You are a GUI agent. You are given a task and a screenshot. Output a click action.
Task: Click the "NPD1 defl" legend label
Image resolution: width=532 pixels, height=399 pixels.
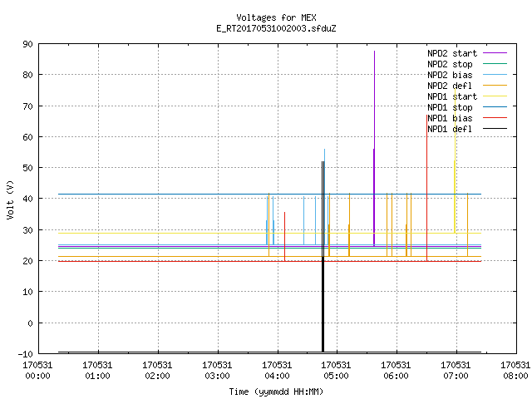point(450,130)
